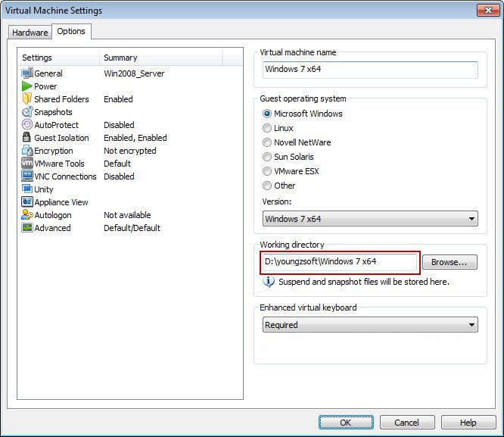The image size is (504, 437).
Task: Click the Summary column header
Action: 160,58
